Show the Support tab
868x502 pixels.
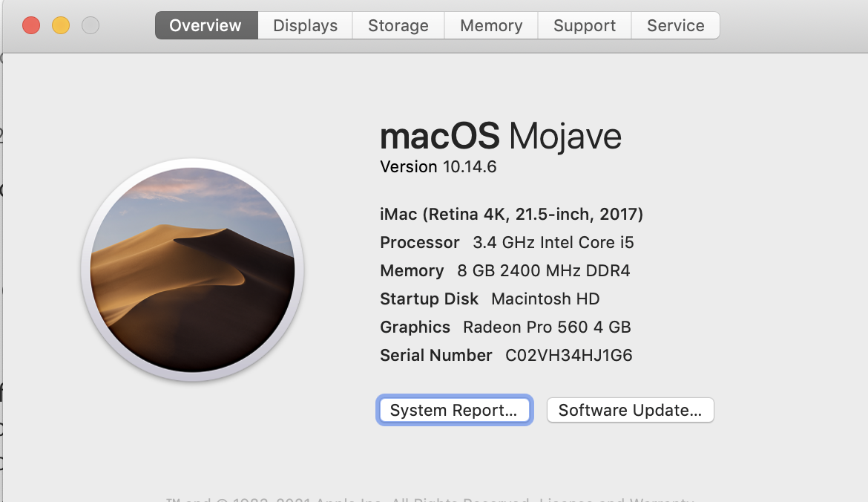585,26
